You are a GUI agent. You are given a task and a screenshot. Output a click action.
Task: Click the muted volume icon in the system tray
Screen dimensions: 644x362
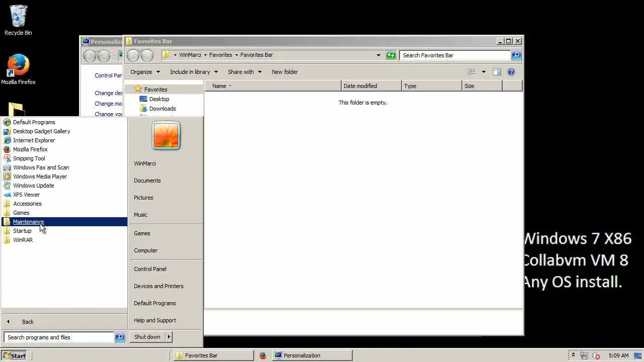point(596,355)
